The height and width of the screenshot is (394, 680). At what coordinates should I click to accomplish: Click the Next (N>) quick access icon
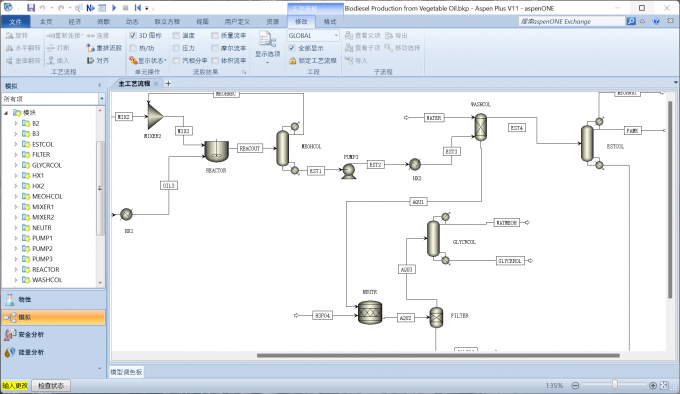point(90,8)
